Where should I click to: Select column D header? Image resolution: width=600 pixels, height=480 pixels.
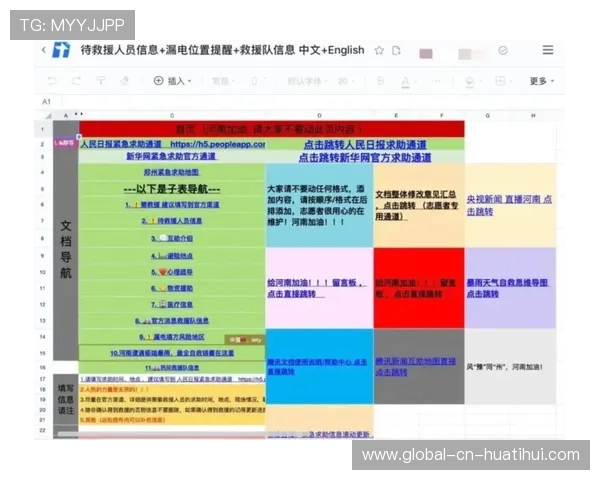[319, 116]
